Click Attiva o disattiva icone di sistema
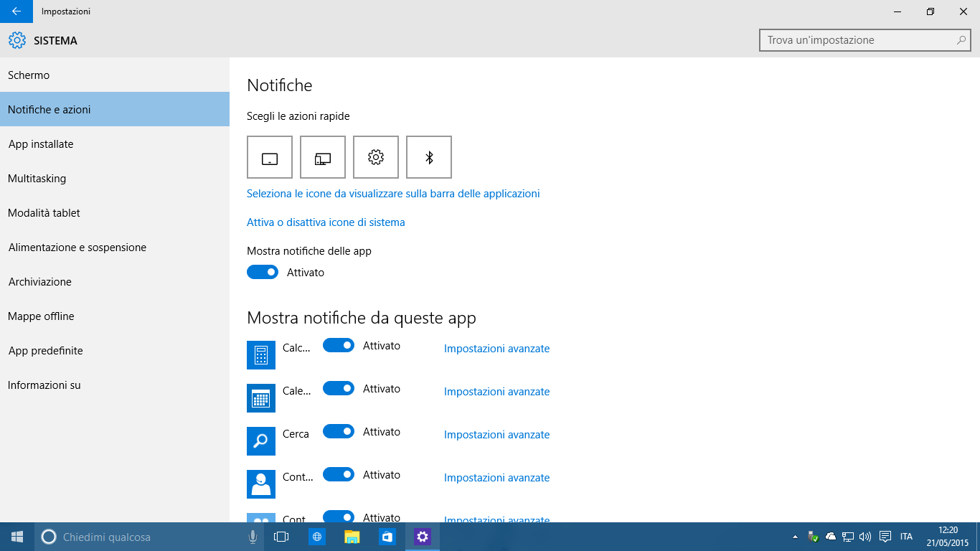Image resolution: width=980 pixels, height=551 pixels. 326,222
